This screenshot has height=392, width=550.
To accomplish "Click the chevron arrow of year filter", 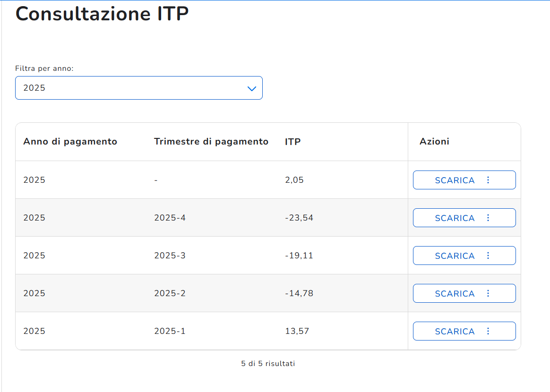I will (252, 88).
